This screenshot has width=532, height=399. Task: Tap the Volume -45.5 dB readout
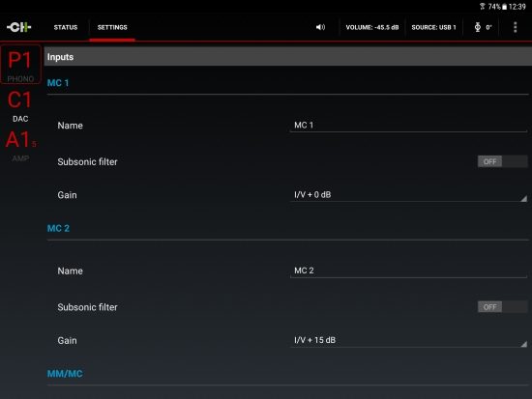click(x=372, y=27)
